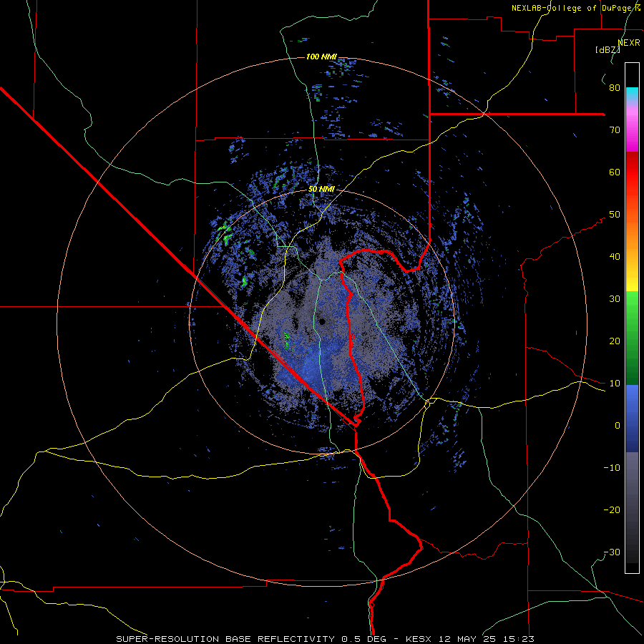Click the orange segment of the reflectivity color bar
This screenshot has width=644, height=644.
[x=632, y=234]
